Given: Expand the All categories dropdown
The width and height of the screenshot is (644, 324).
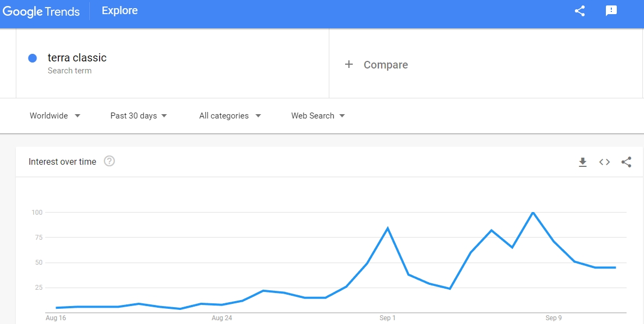Looking at the screenshot, I should (x=230, y=116).
